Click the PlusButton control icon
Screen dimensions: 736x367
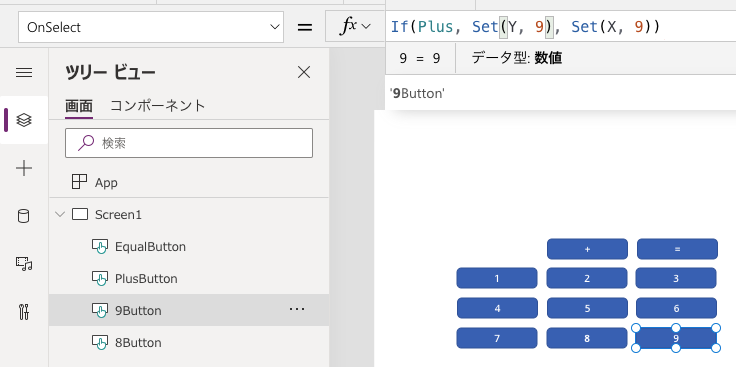click(100, 278)
